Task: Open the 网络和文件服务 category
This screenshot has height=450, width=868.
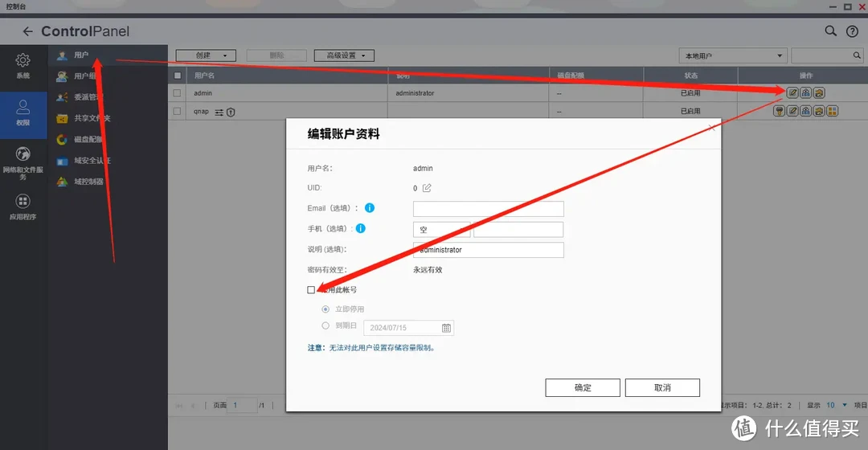Action: (x=23, y=163)
